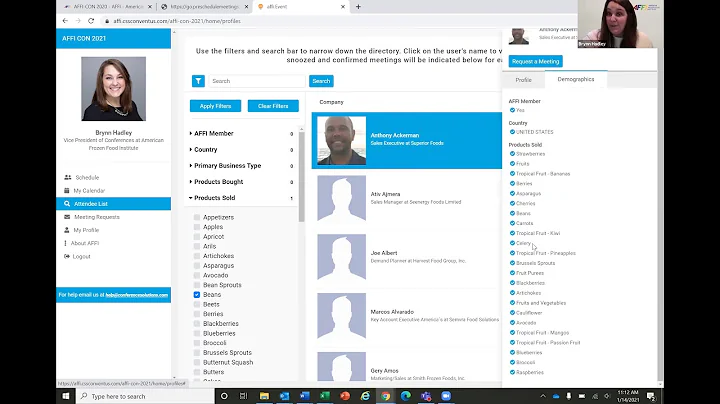Check the Artichokes checkbox
Image resolution: width=720 pixels, height=404 pixels.
pos(197,256)
